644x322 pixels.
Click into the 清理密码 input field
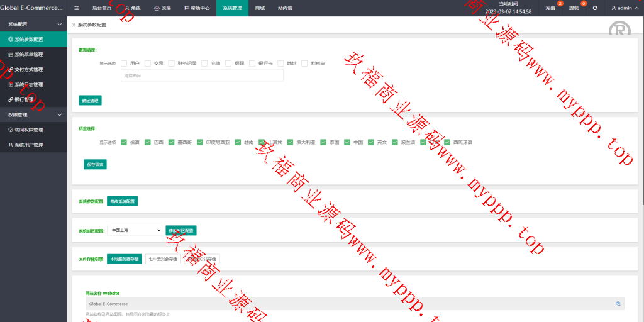click(201, 75)
